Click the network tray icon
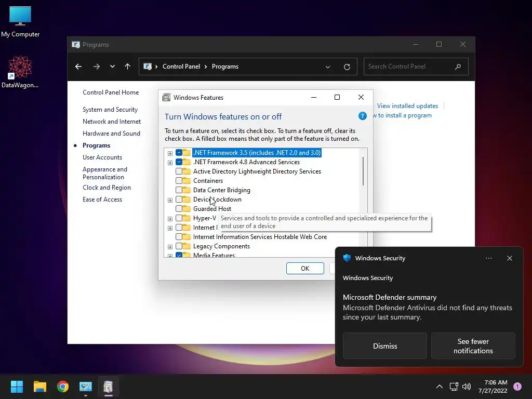The height and width of the screenshot is (399, 532). pos(454,387)
